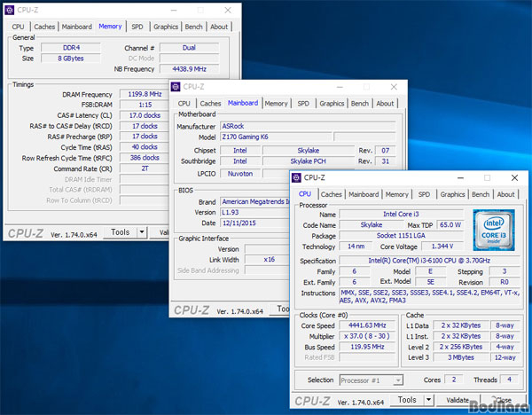Open About tab in CPU window
Screen dimensions: 532x415
click(505, 194)
